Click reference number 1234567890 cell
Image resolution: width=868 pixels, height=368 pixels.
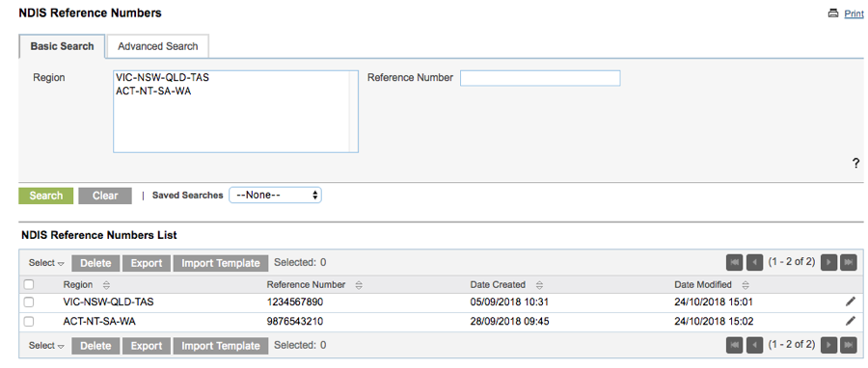tap(294, 302)
